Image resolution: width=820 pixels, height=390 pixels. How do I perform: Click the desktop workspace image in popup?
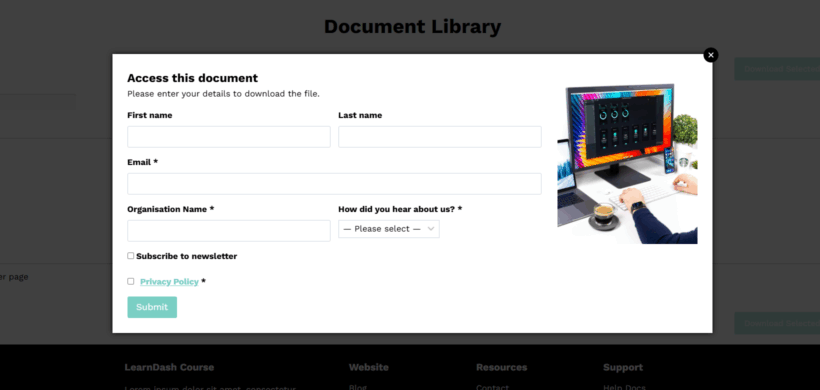pyautogui.click(x=627, y=164)
